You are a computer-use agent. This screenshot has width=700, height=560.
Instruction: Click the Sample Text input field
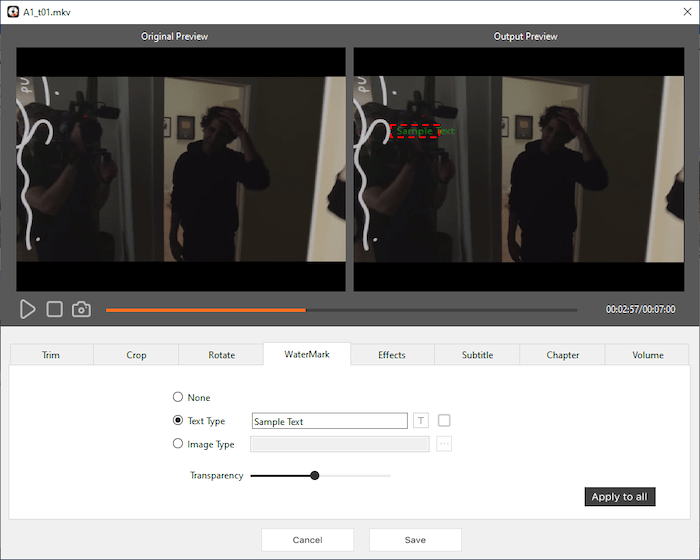click(329, 421)
